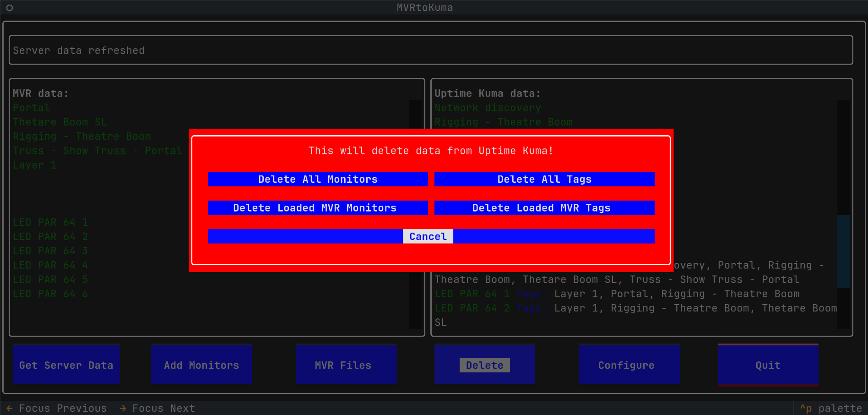Click 'Rigging - Theatre Boom' in Uptime Kuma data

click(504, 122)
